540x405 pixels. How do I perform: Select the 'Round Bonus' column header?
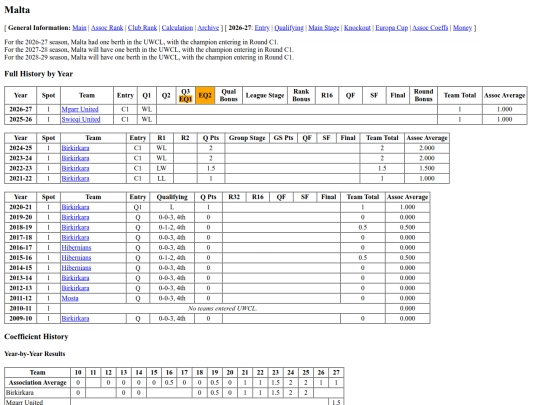pos(423,95)
